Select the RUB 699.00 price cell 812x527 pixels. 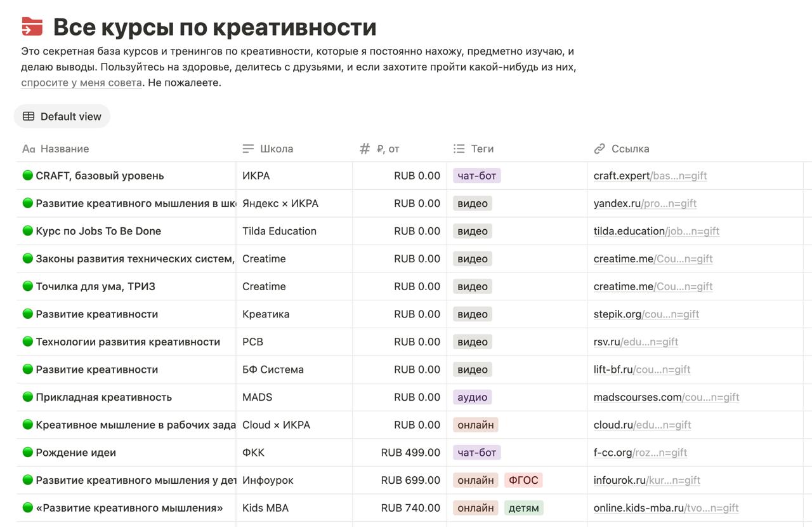[400, 480]
